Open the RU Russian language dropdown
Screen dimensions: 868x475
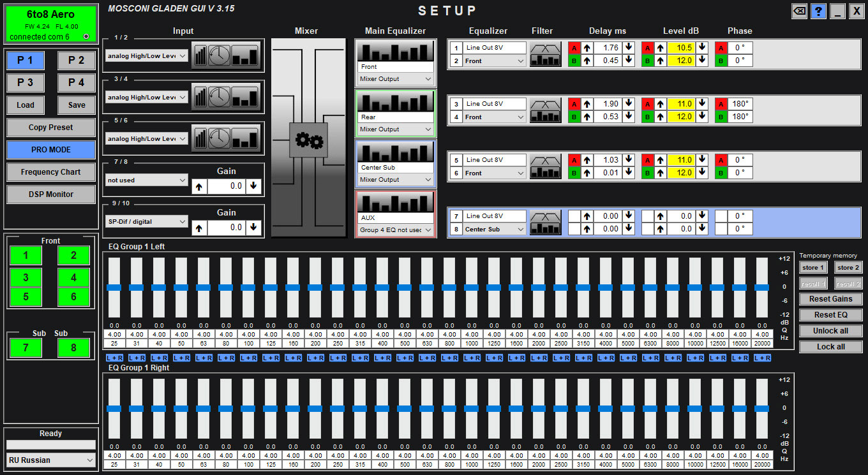click(x=51, y=460)
